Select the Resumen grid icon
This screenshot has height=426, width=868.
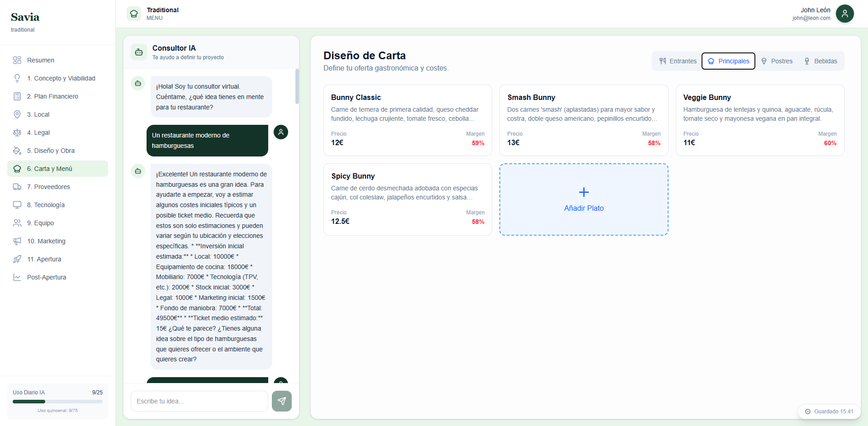coord(17,60)
